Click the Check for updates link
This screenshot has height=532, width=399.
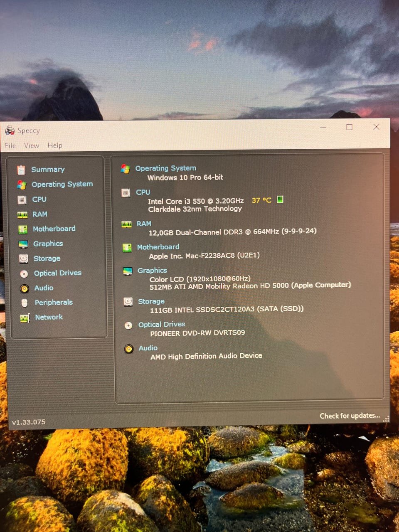coord(350,416)
